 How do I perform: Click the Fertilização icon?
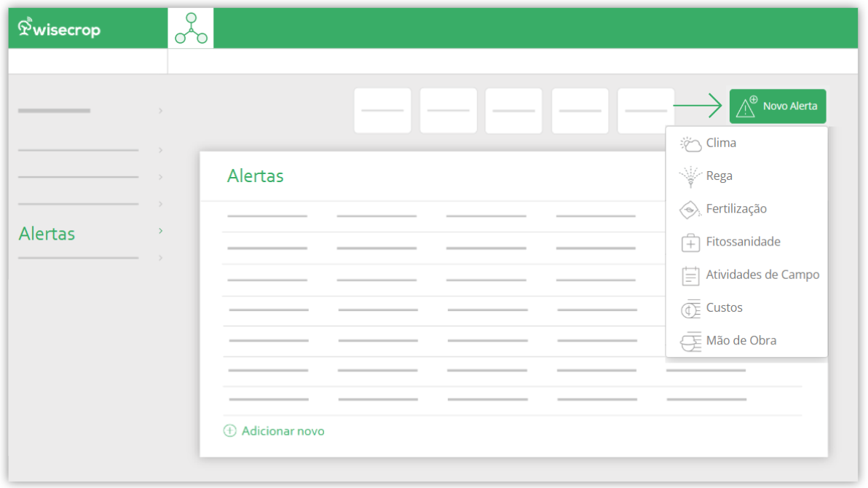(690, 210)
